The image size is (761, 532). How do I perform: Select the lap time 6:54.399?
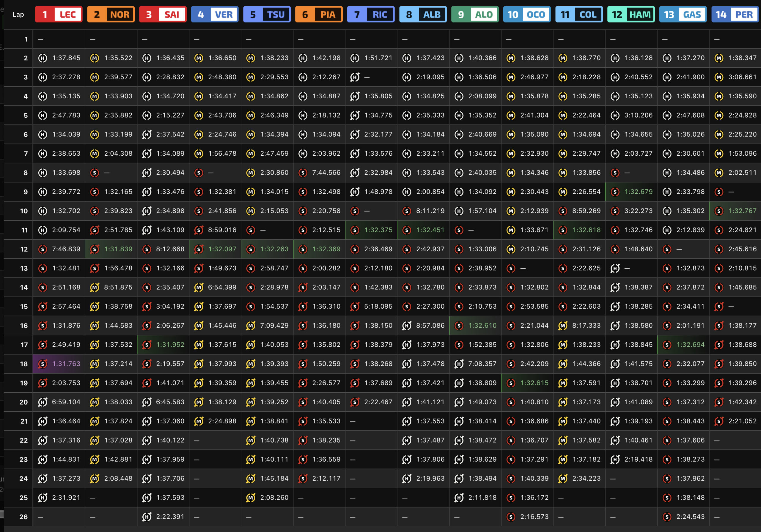pos(222,287)
